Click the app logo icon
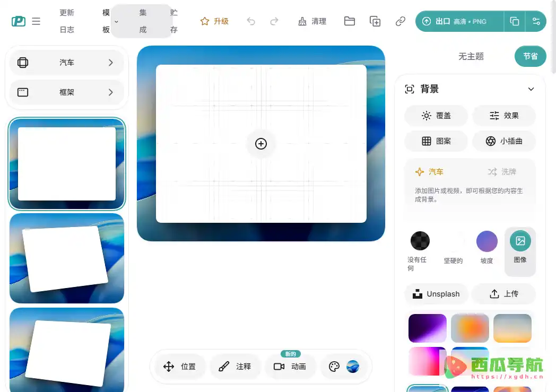 coord(19,21)
